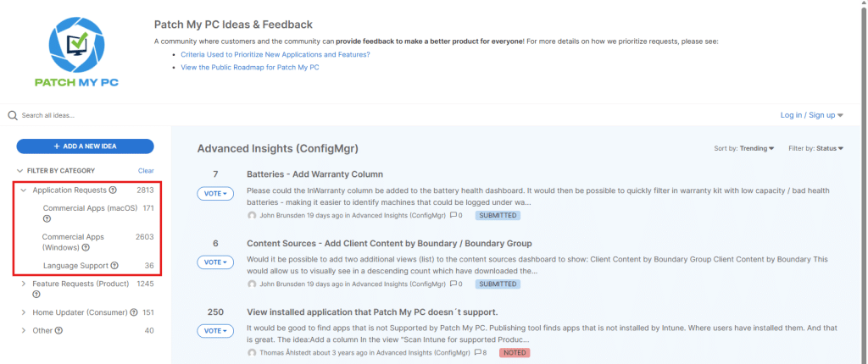Collapse the Application Requests category
Screen dimensions: 868x364
pyautogui.click(x=24, y=190)
